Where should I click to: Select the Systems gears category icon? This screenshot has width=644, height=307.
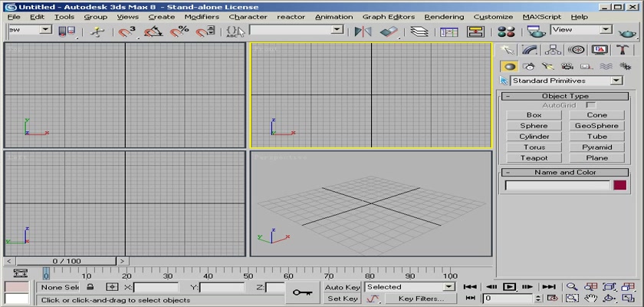[x=625, y=66]
